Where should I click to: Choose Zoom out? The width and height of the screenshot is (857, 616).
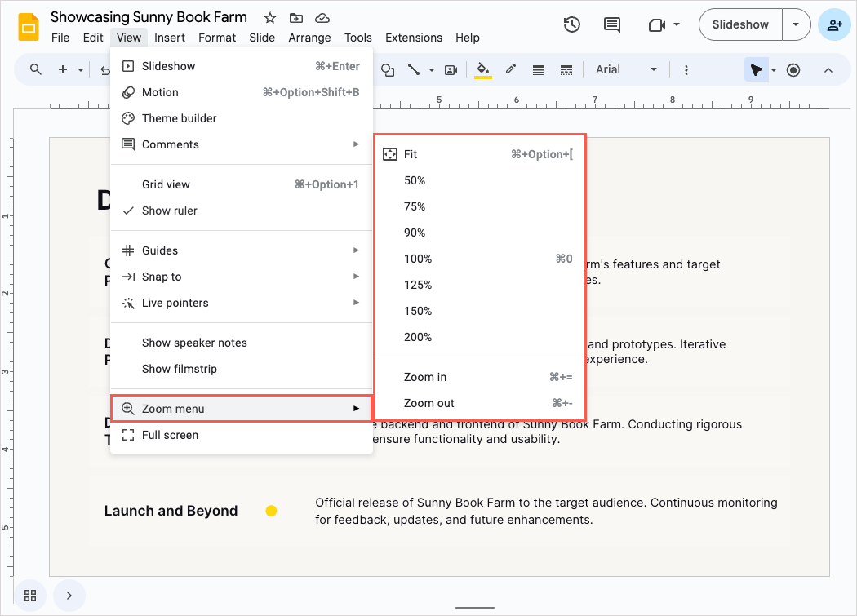click(x=480, y=403)
